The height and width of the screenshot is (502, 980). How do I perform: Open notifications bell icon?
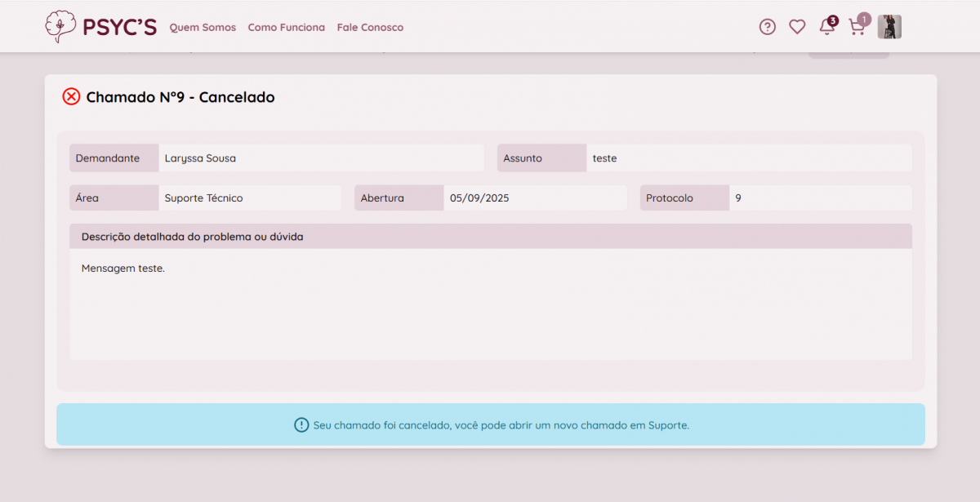point(827,27)
